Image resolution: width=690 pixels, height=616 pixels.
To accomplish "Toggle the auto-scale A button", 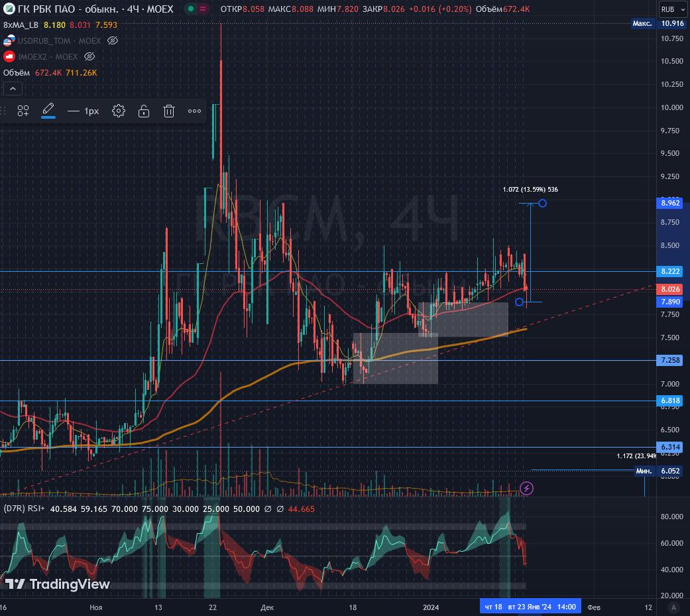I will click(673, 607).
